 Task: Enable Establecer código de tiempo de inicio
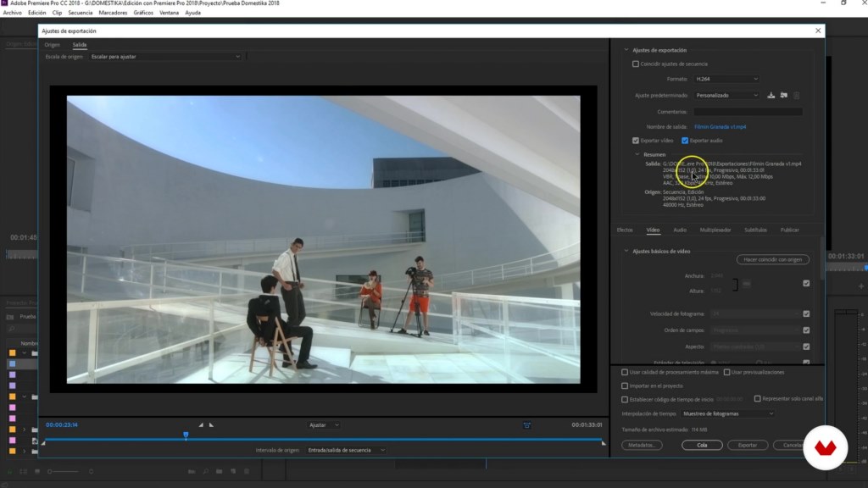click(x=625, y=400)
